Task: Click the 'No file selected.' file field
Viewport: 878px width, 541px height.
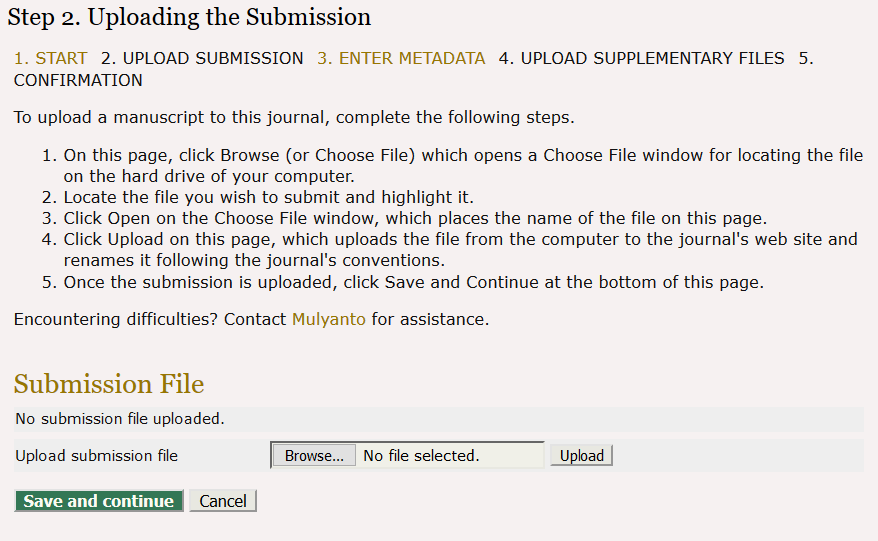Action: (450, 456)
